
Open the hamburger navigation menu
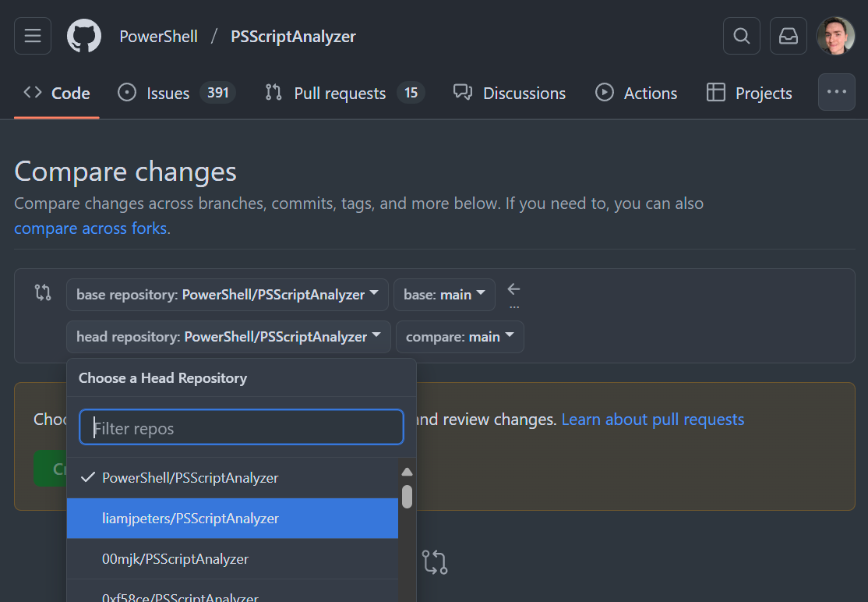pyautogui.click(x=33, y=36)
